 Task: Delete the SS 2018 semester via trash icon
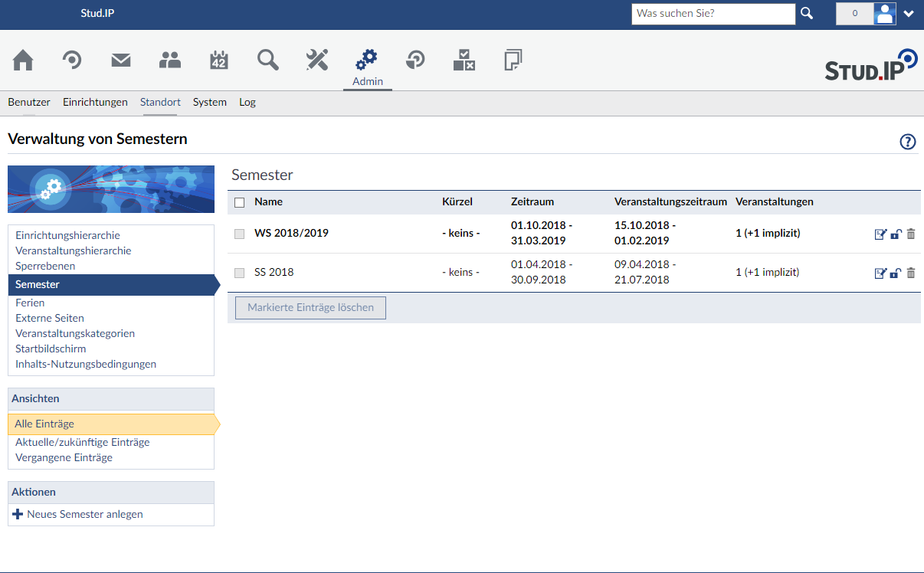(x=911, y=273)
